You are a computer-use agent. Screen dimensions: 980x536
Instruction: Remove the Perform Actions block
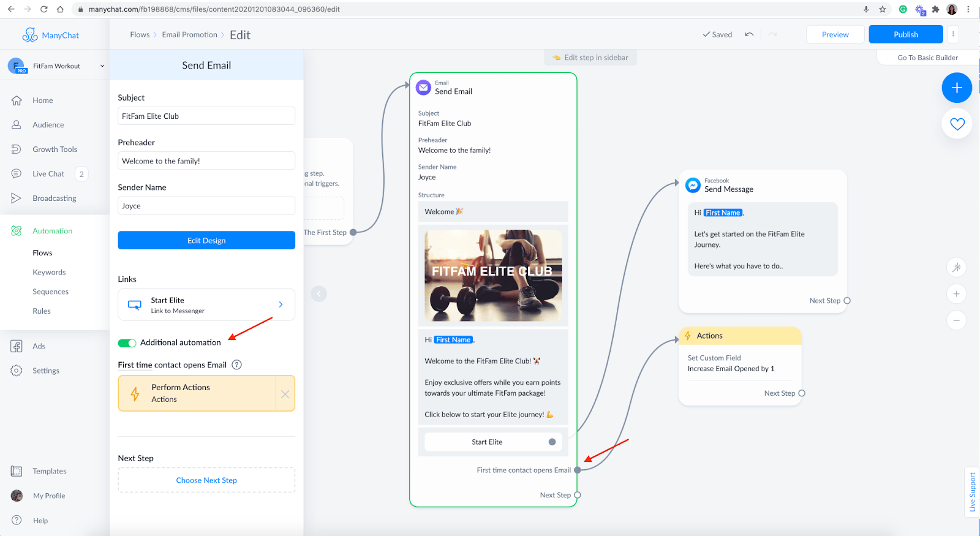(285, 394)
